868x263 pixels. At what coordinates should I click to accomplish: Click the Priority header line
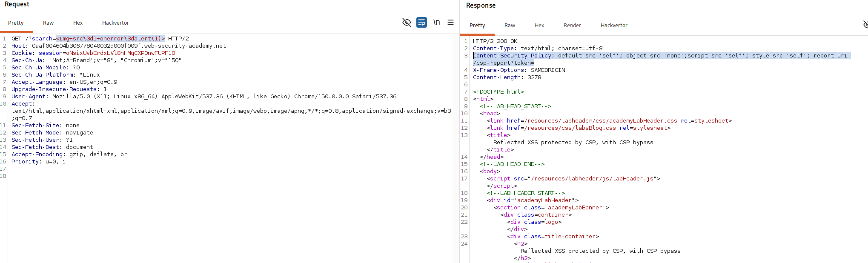click(x=39, y=162)
